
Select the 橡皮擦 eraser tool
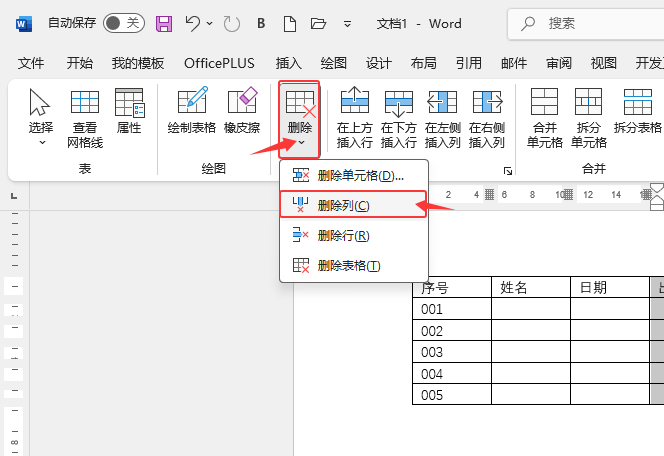[x=242, y=111]
